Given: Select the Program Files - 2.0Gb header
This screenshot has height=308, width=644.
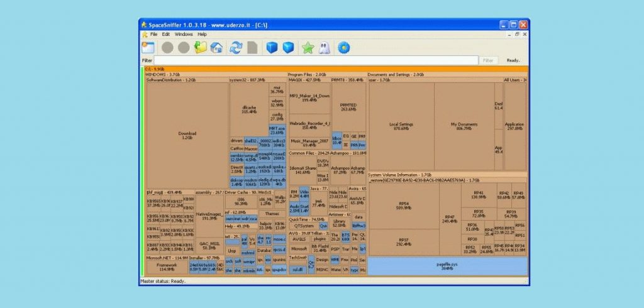Looking at the screenshot, I should [x=327, y=75].
